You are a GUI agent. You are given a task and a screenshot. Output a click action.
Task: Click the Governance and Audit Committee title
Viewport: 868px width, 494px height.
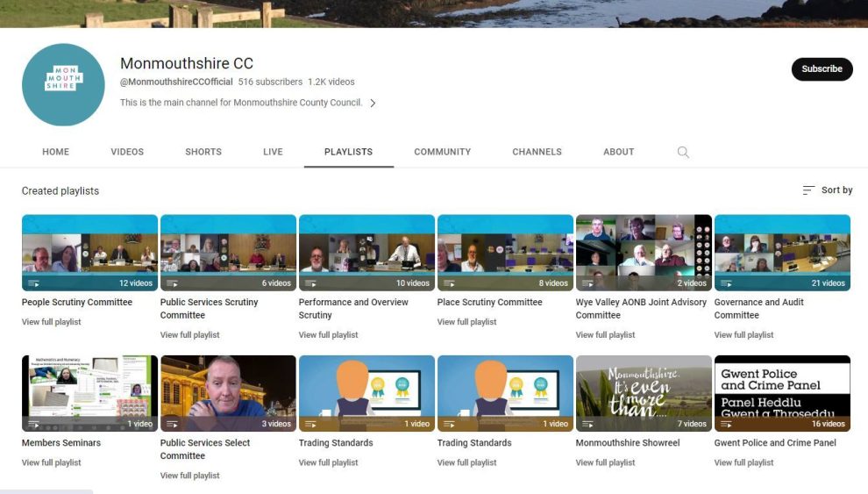758,309
